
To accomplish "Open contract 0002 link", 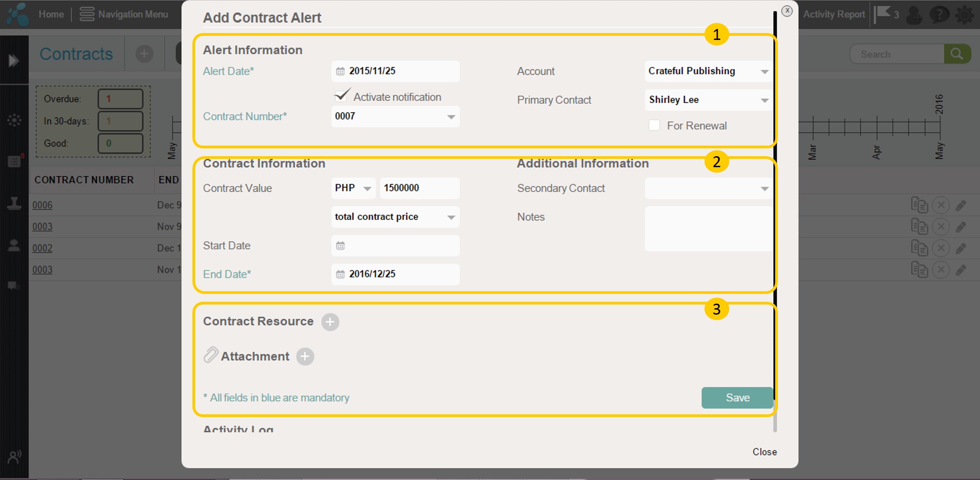I will (x=42, y=248).
